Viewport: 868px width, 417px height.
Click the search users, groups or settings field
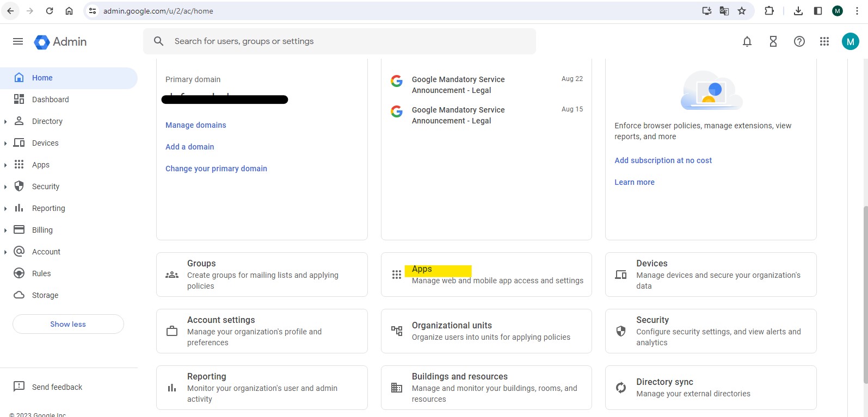[340, 41]
